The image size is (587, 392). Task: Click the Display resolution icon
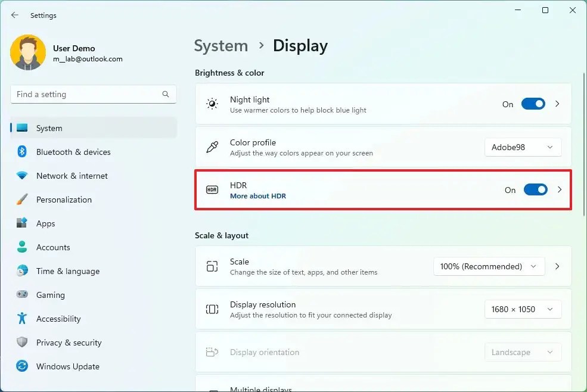click(212, 309)
